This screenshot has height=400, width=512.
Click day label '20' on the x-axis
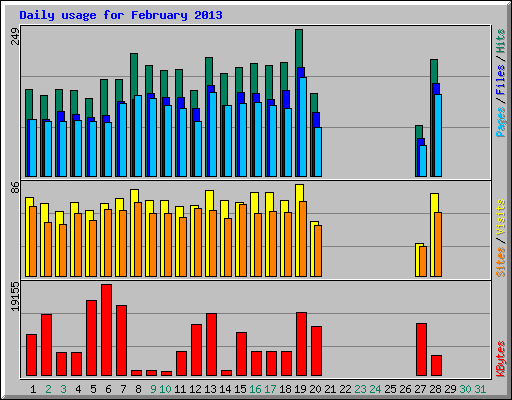pyautogui.click(x=315, y=389)
